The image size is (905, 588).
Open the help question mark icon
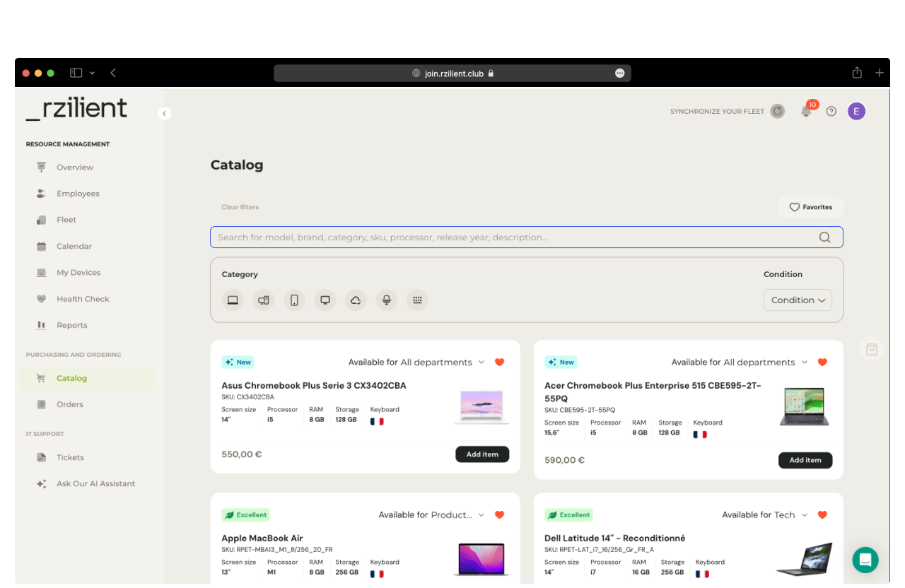pos(831,111)
